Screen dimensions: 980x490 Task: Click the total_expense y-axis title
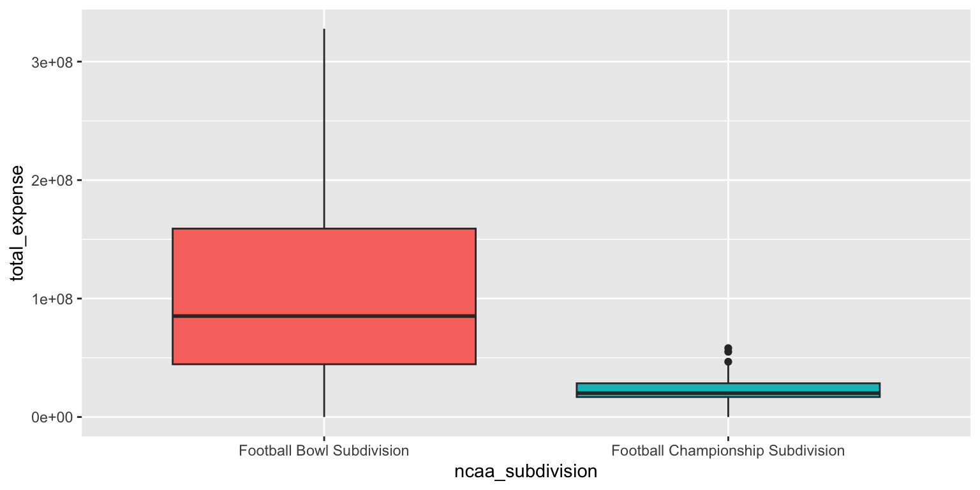pos(19,223)
